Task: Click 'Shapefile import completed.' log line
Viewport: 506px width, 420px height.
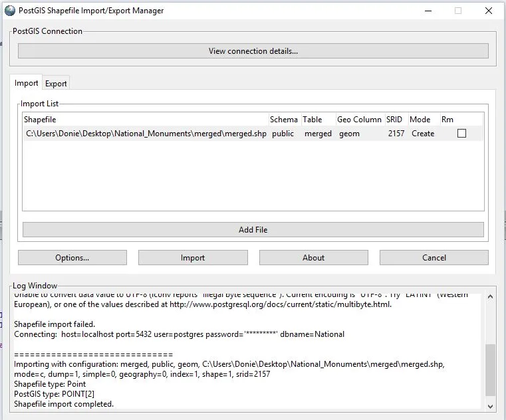Action: click(x=64, y=404)
